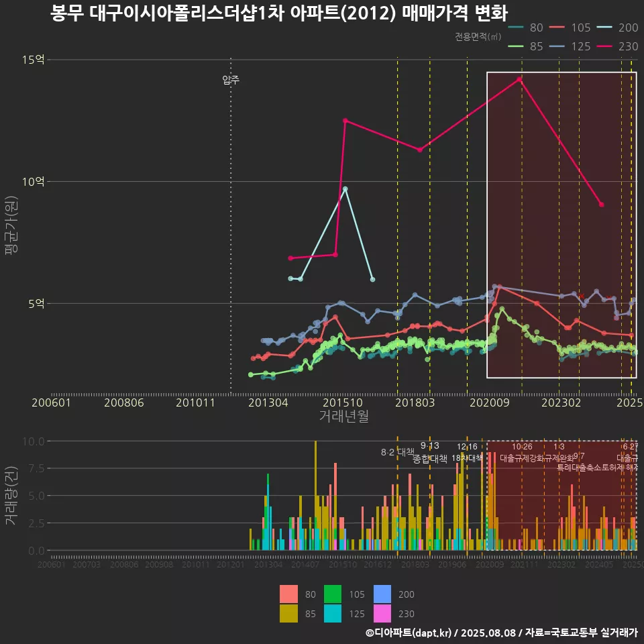The height and width of the screenshot is (644, 644).
Task: Click the 1·3 규제완화 annotation
Action: tap(559, 452)
